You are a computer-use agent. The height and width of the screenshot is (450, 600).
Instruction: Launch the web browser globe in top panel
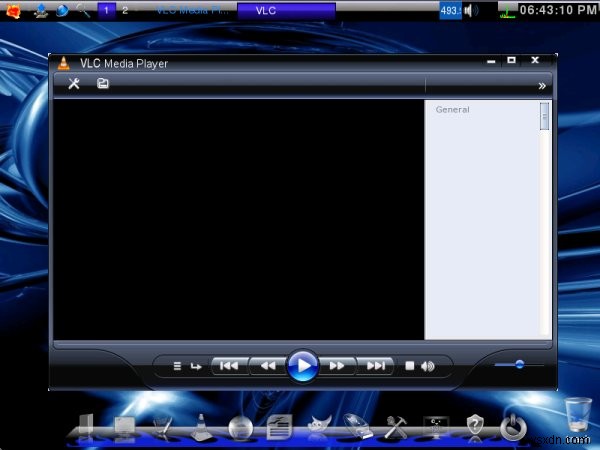pos(62,10)
